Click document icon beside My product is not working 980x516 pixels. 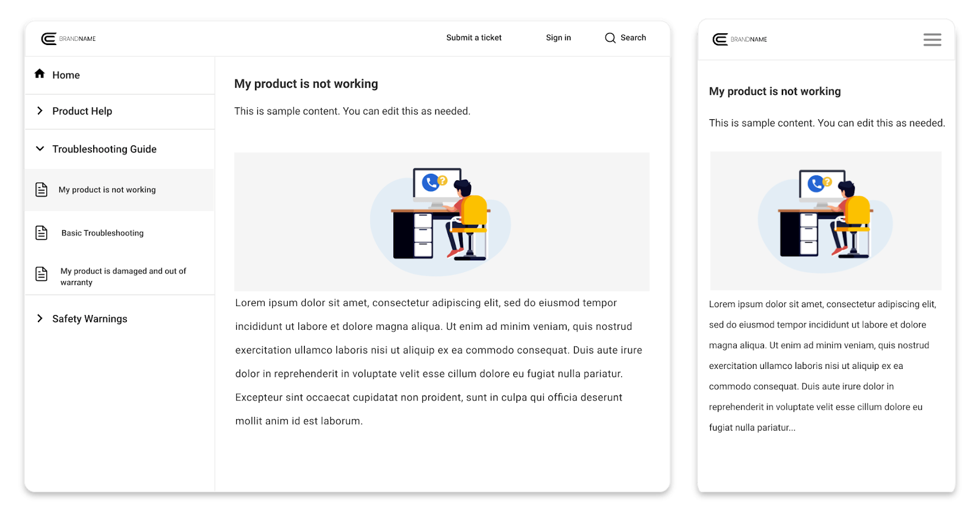tap(42, 190)
